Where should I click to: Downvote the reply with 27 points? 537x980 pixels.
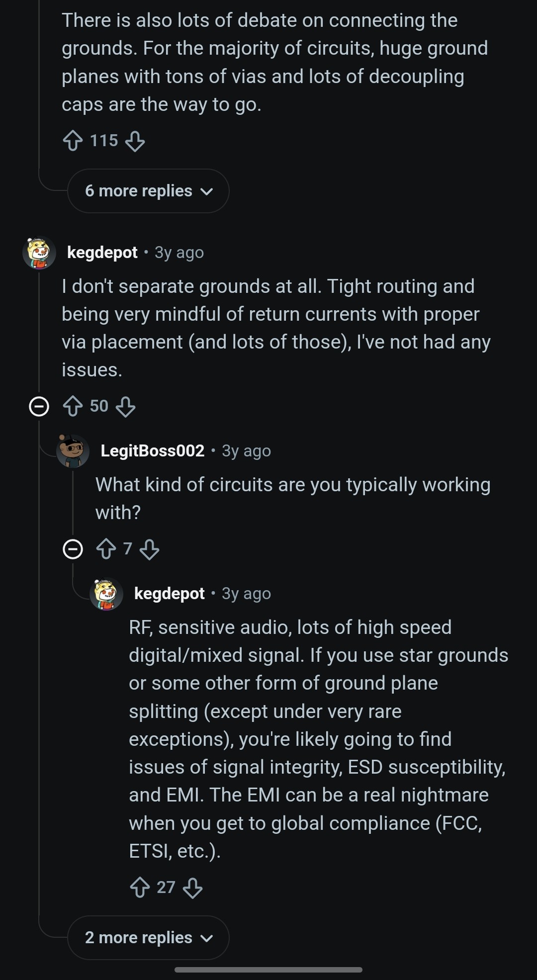pyautogui.click(x=192, y=887)
